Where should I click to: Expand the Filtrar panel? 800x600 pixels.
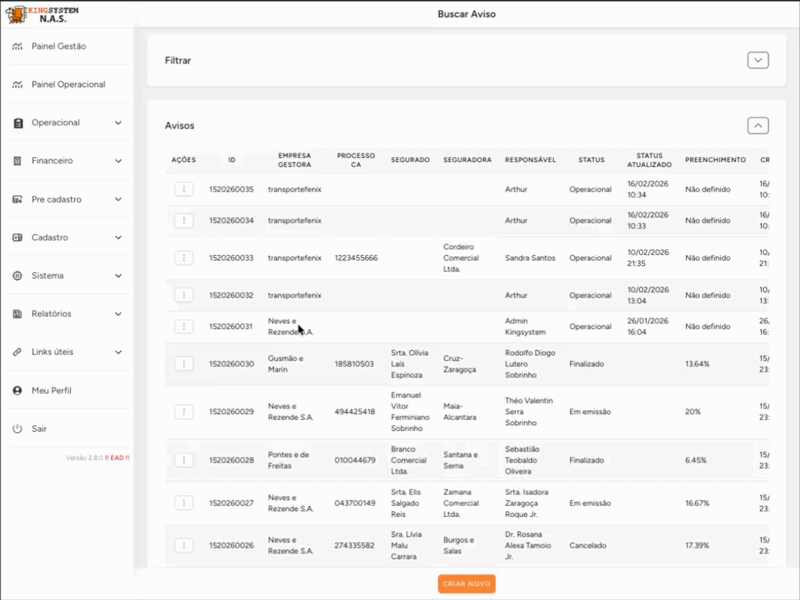point(758,60)
